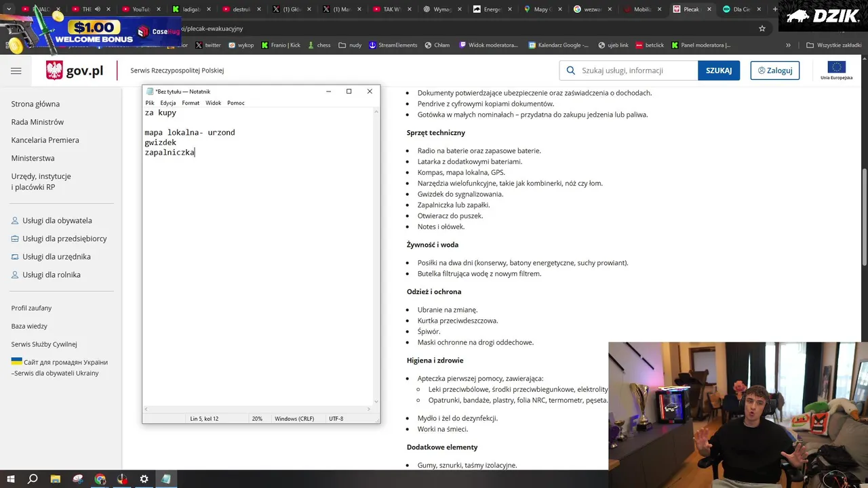The height and width of the screenshot is (488, 868).
Task: Click the SZUKAJ search button
Action: click(x=719, y=70)
